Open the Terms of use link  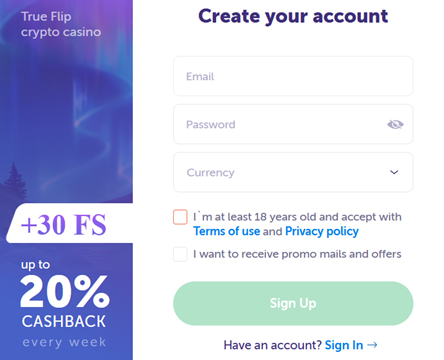point(227,231)
